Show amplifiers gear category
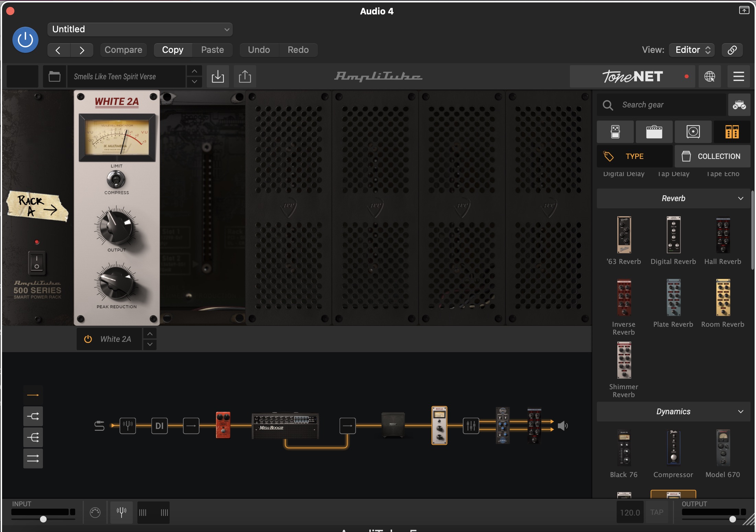Screen dimensions: 756x532 pyautogui.click(x=654, y=132)
